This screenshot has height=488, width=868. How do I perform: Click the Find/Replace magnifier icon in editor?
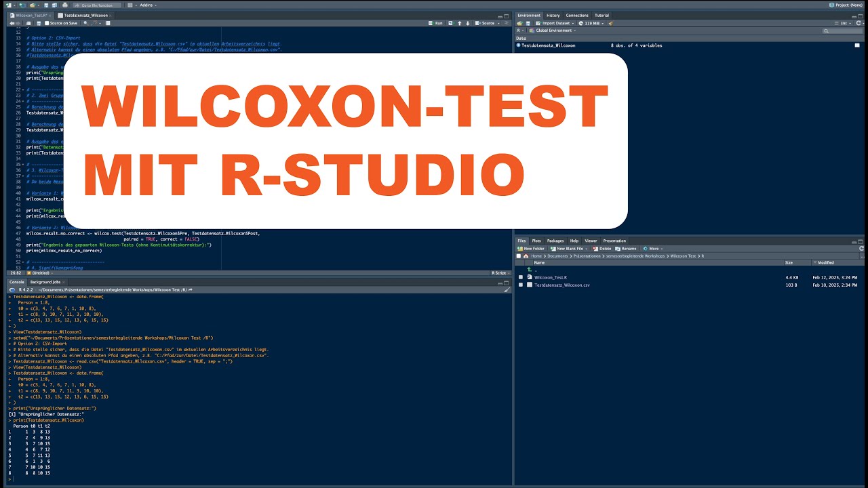pyautogui.click(x=85, y=23)
